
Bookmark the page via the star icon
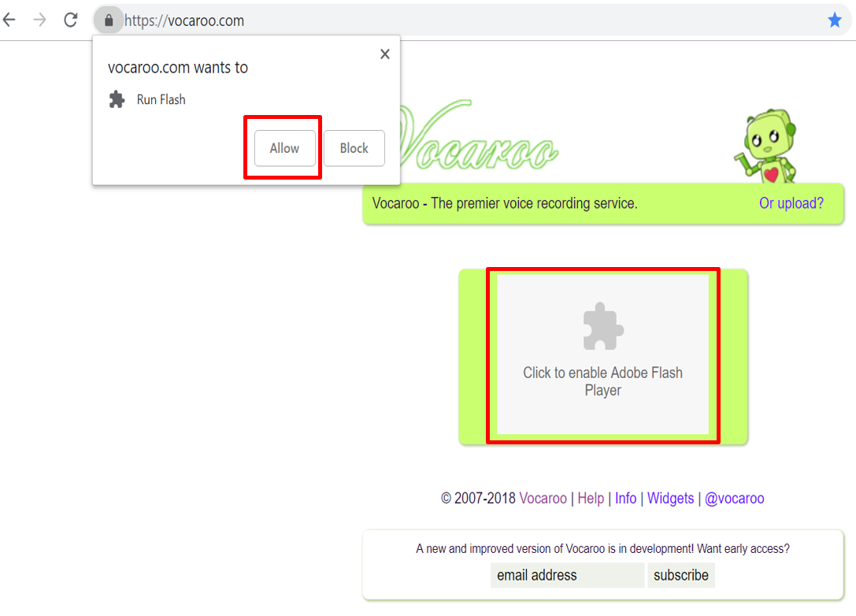tap(835, 20)
